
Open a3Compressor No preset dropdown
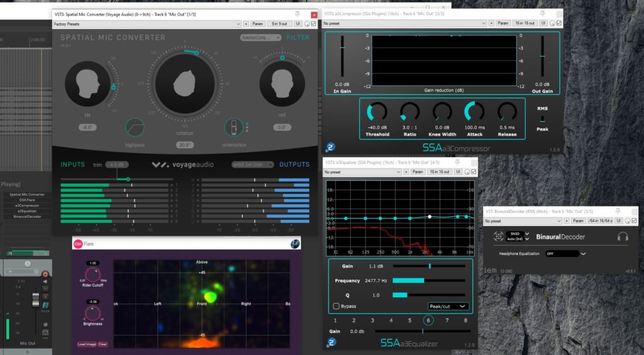pyautogui.click(x=404, y=23)
